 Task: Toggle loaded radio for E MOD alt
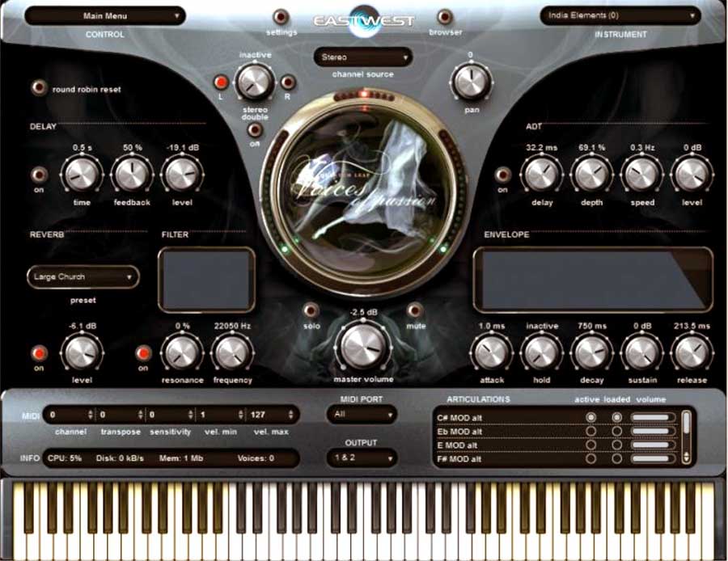616,445
